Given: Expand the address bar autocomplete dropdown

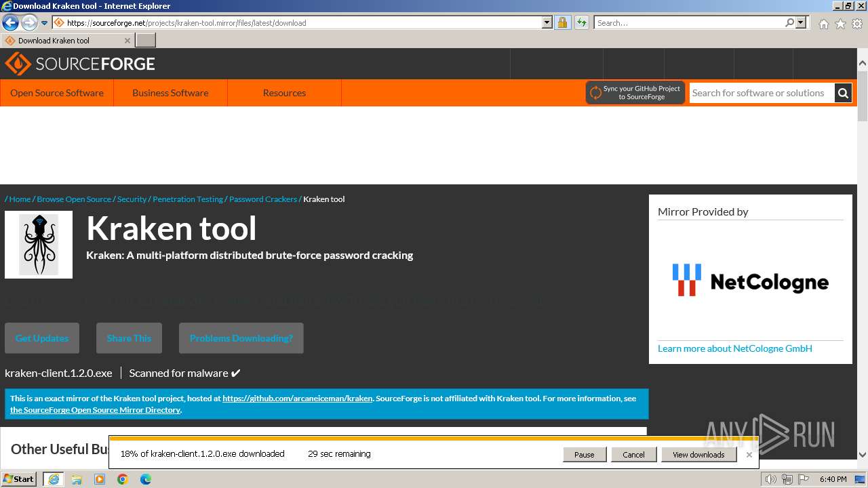Looking at the screenshot, I should [x=547, y=22].
